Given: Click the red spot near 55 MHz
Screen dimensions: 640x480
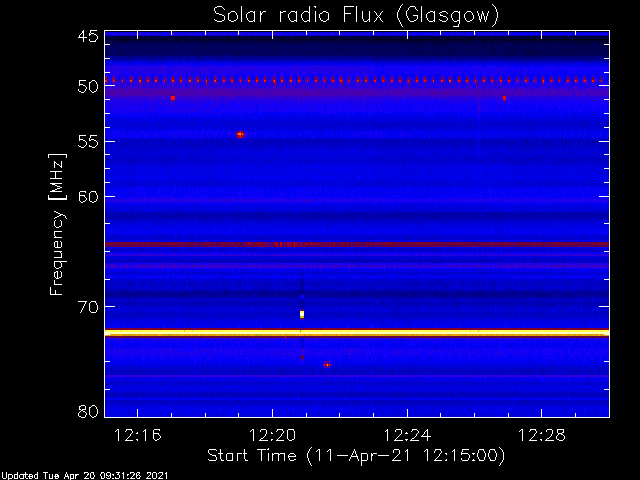Looking at the screenshot, I should (x=240, y=134).
